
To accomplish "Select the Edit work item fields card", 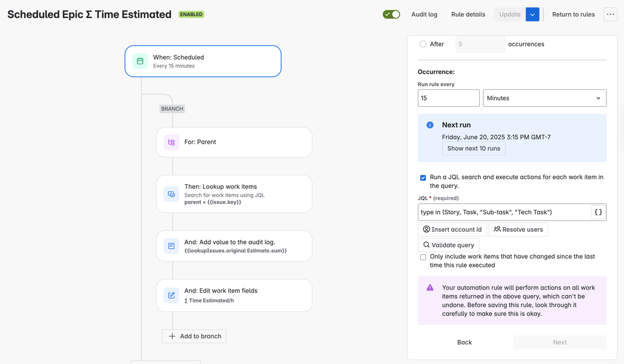I will [x=234, y=295].
